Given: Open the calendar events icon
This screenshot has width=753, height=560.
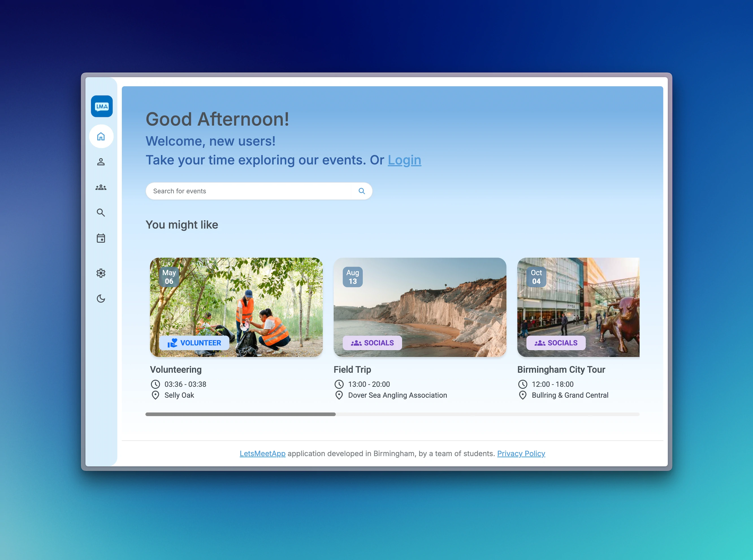Looking at the screenshot, I should (101, 238).
